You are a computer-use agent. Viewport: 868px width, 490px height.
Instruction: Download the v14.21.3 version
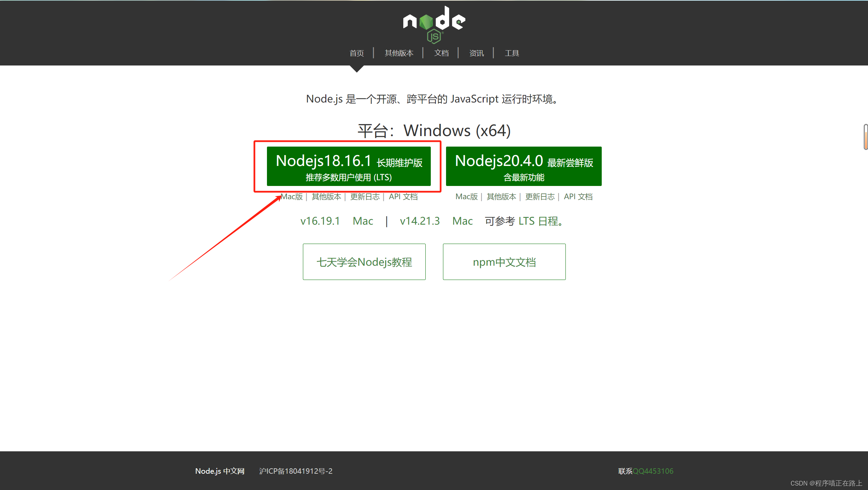(420, 221)
